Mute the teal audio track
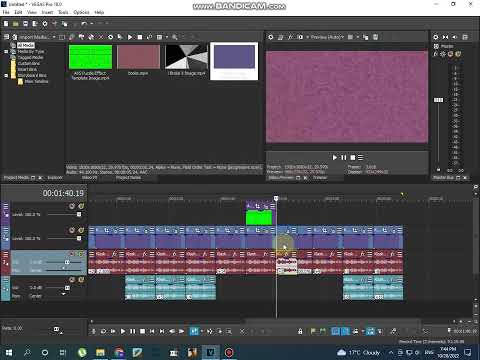 72,280
